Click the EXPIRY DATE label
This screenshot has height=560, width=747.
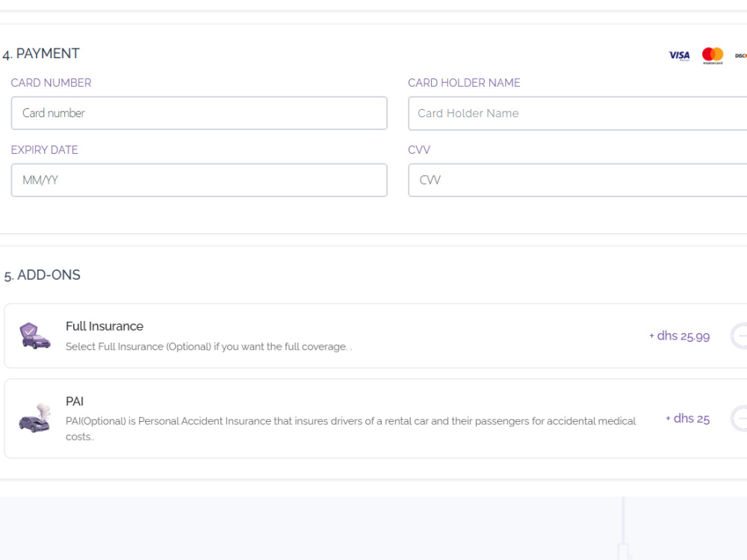[44, 150]
